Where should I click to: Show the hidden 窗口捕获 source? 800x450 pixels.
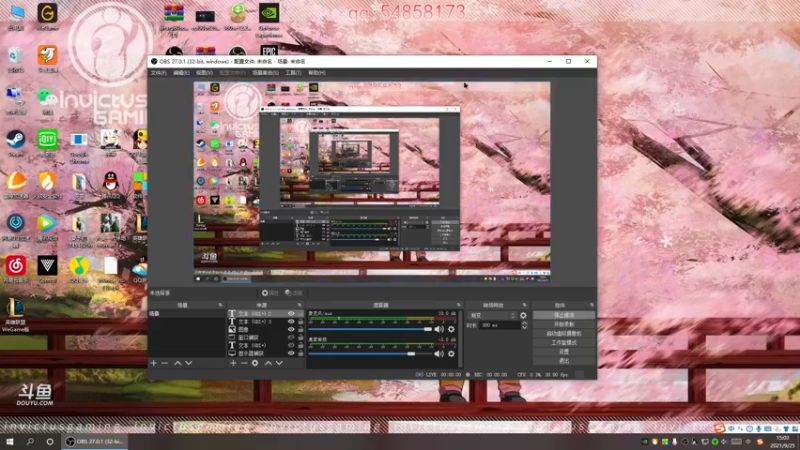click(x=291, y=337)
